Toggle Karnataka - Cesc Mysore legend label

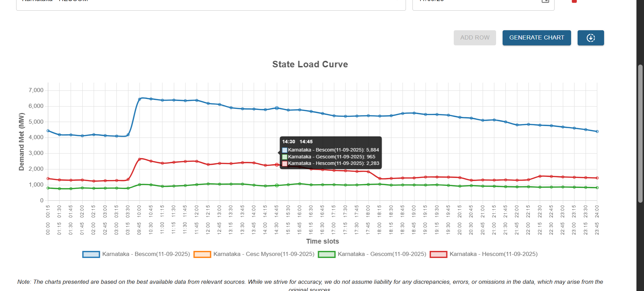coord(264,254)
